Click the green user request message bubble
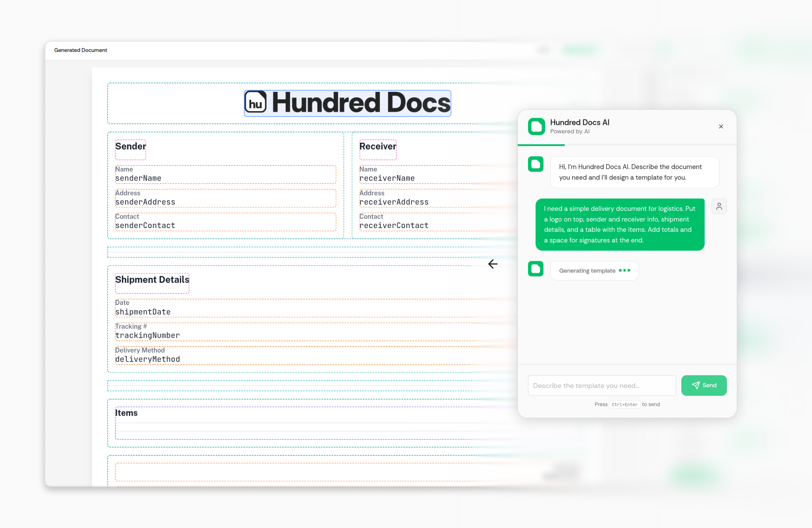This screenshot has height=528, width=812. pyautogui.click(x=620, y=224)
